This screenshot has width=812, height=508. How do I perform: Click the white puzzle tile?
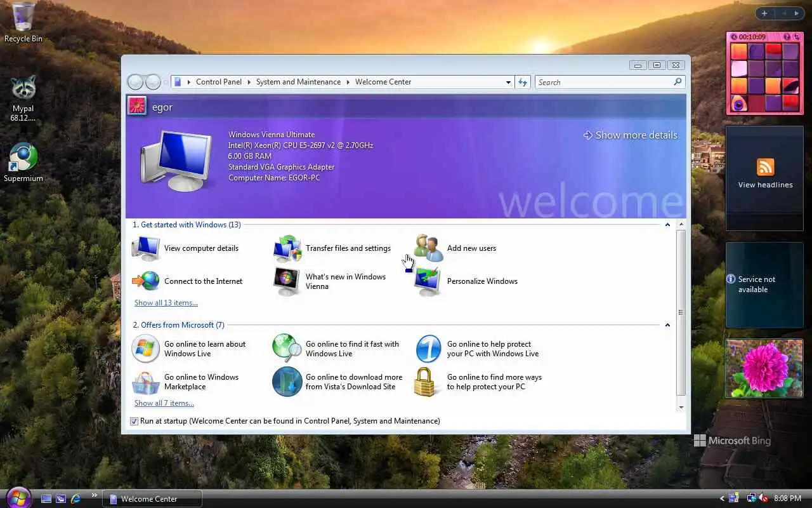click(x=739, y=69)
